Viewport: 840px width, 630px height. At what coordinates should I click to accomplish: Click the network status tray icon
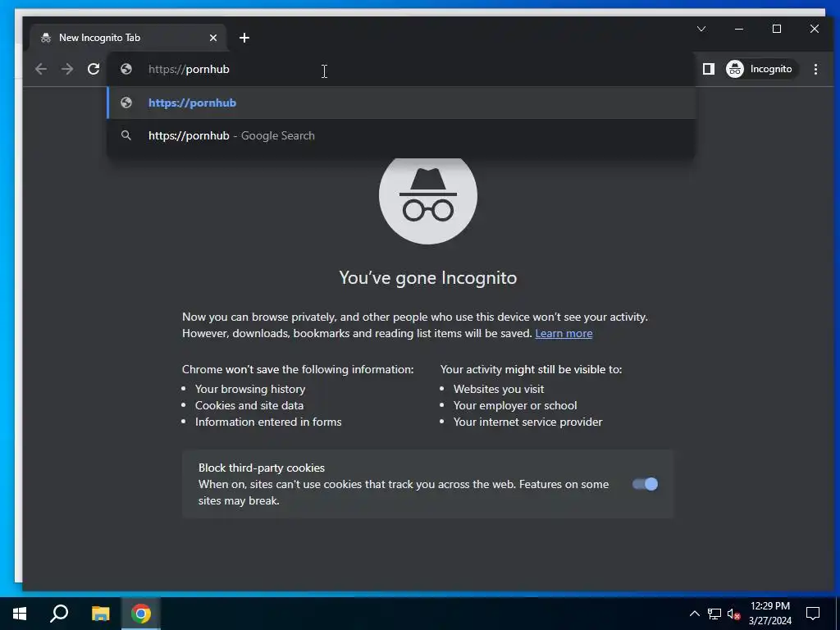(714, 614)
